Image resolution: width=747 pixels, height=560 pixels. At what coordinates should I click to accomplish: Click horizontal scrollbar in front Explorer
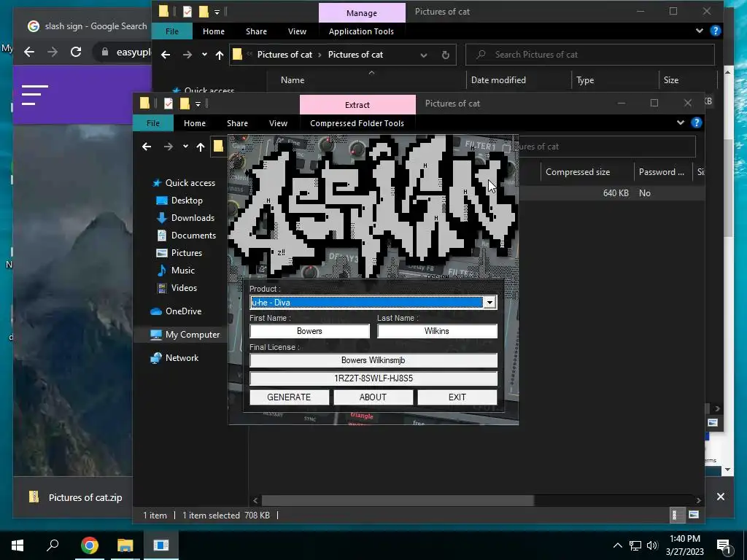(x=398, y=500)
